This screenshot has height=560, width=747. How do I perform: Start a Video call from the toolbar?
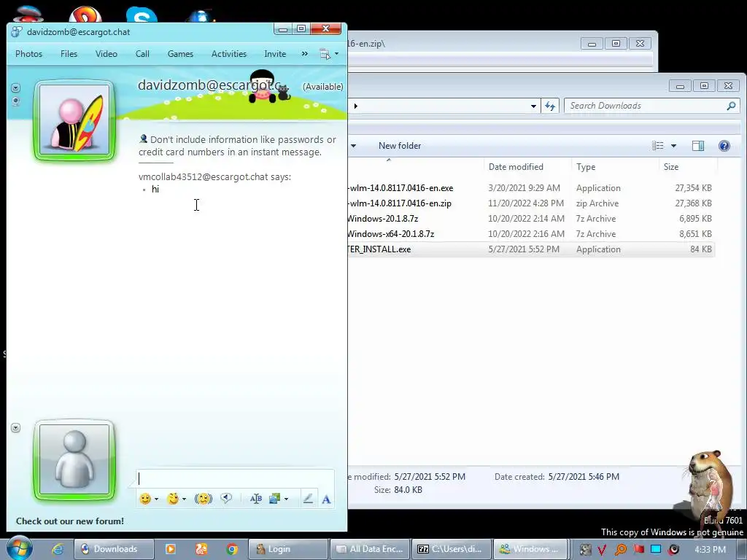[x=107, y=54]
